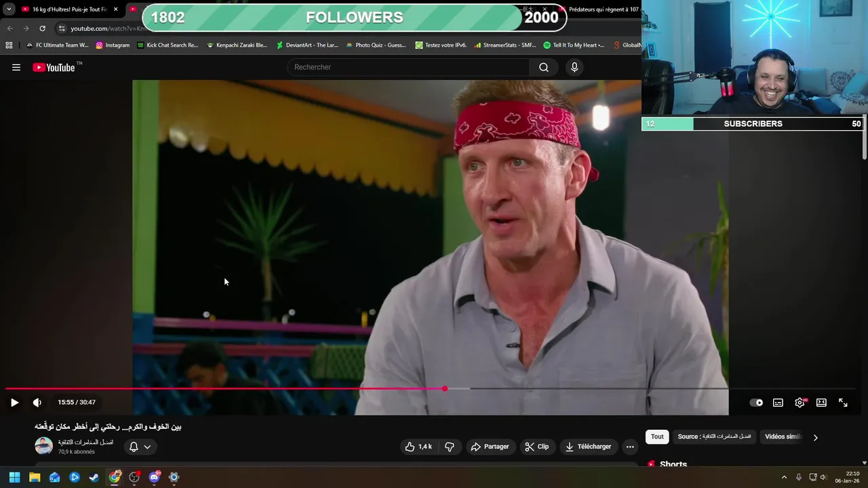The height and width of the screenshot is (488, 868).
Task: Seek using the red progress bar handle
Action: [445, 389]
